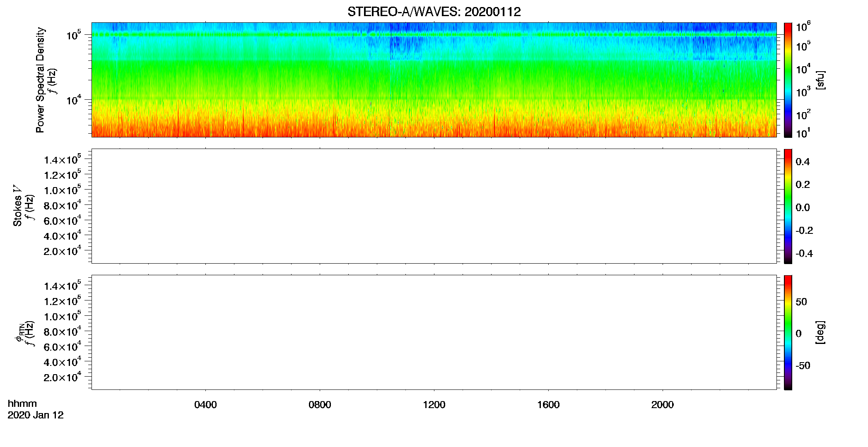Click the 1200 time axis label
Screen dimensions: 868x447
(434, 405)
